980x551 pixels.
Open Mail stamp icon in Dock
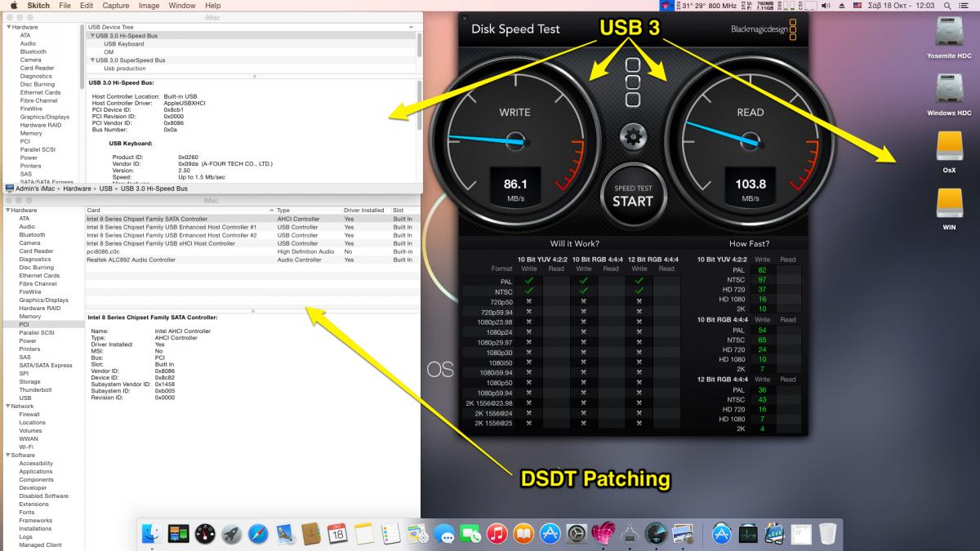click(x=285, y=534)
